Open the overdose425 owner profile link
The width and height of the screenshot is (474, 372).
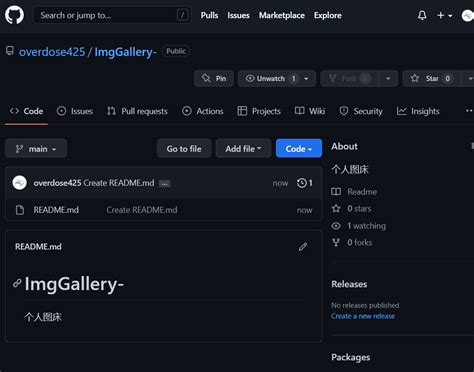point(52,52)
